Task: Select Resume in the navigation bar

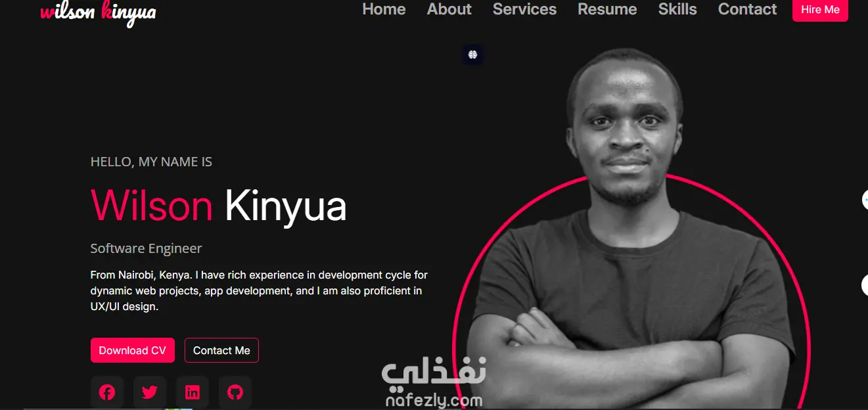Action: tap(607, 9)
